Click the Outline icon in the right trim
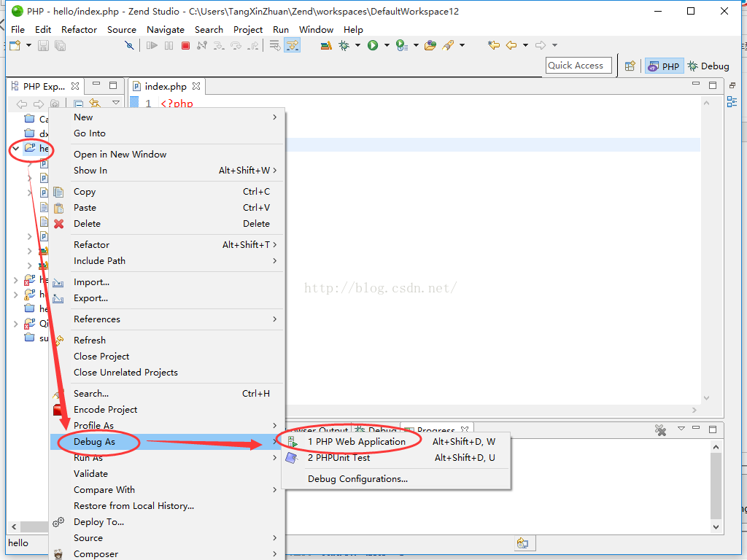 tap(732, 101)
